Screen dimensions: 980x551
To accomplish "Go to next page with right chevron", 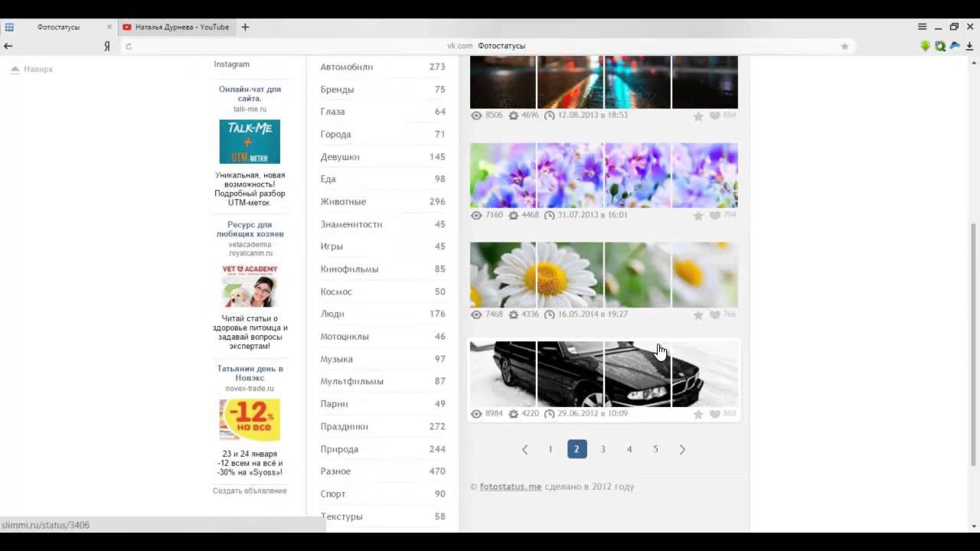I will click(x=682, y=450).
